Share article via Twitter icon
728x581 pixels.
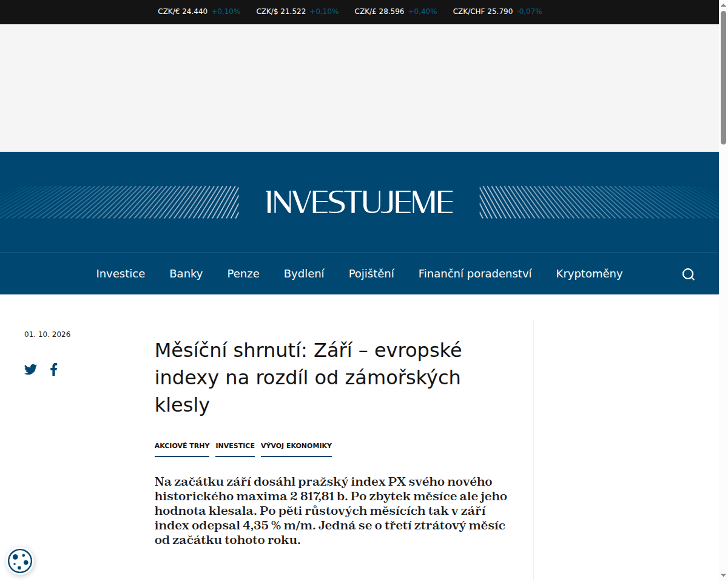(30, 369)
